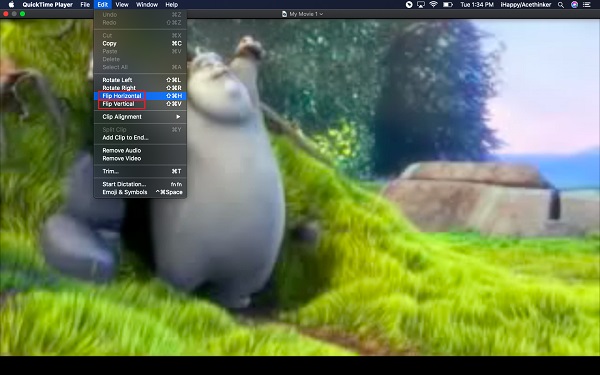Open the AirPlay display menu bar icon
Image resolution: width=600 pixels, height=375 pixels.
click(421, 5)
